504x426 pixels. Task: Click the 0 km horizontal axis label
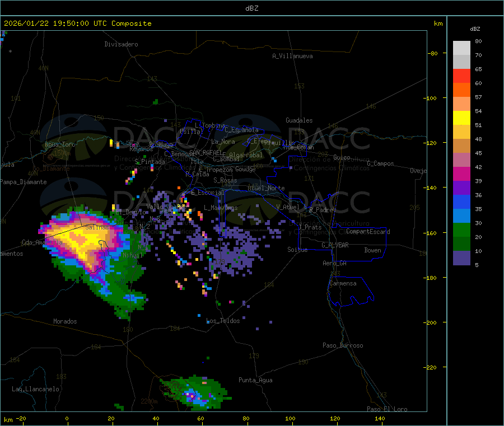[x=67, y=418]
